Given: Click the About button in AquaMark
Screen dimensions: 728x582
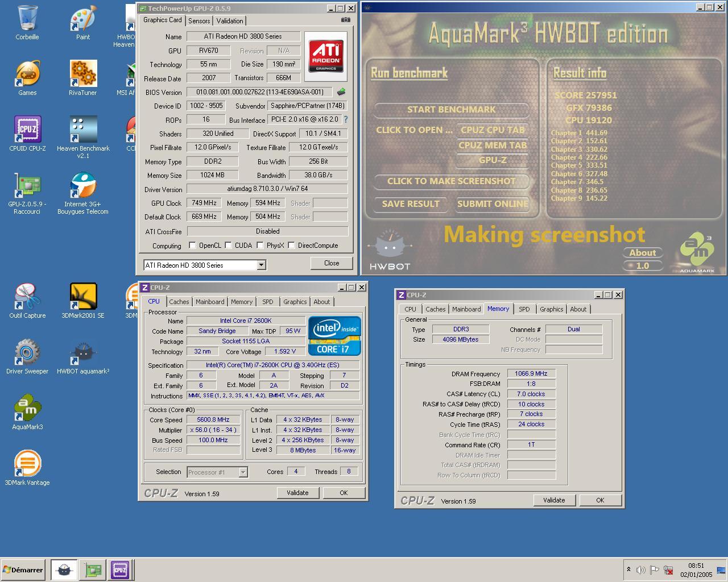Looking at the screenshot, I should (x=643, y=252).
